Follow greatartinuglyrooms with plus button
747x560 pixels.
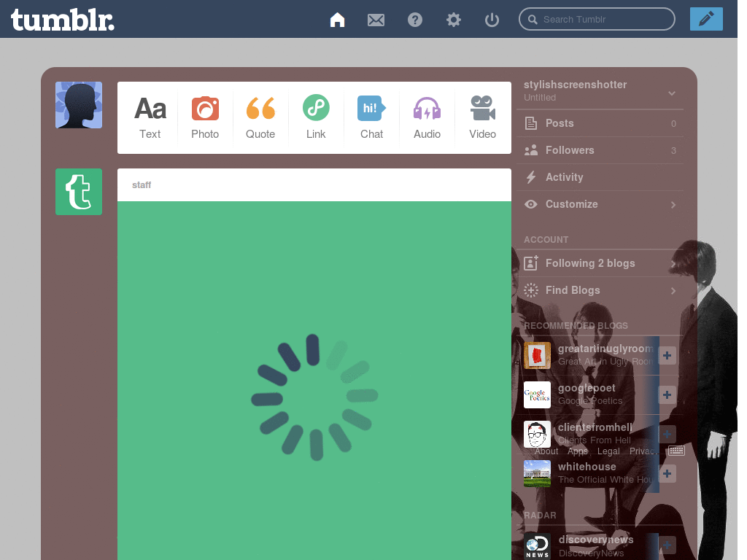point(667,355)
